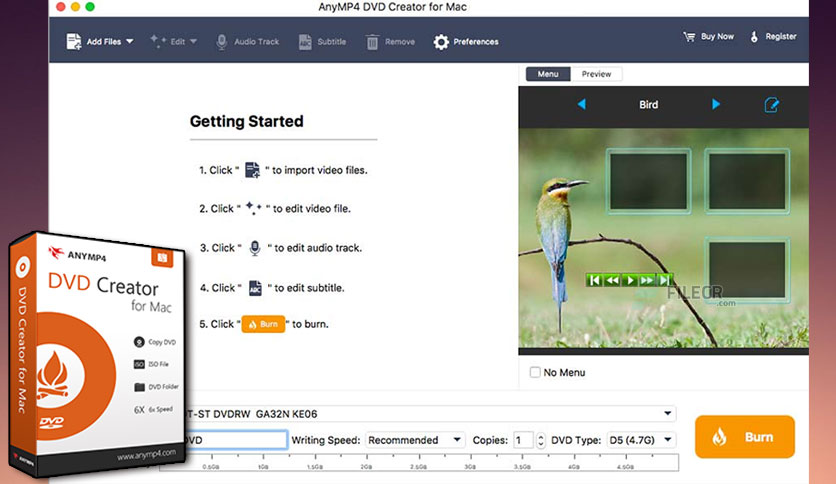836x484 pixels.
Task: Click the Copies number field
Action: (524, 440)
